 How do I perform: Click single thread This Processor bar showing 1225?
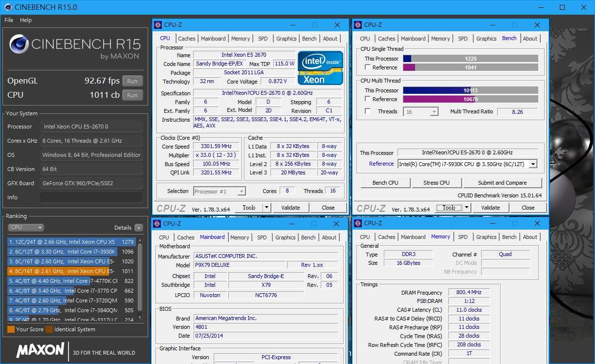470,59
